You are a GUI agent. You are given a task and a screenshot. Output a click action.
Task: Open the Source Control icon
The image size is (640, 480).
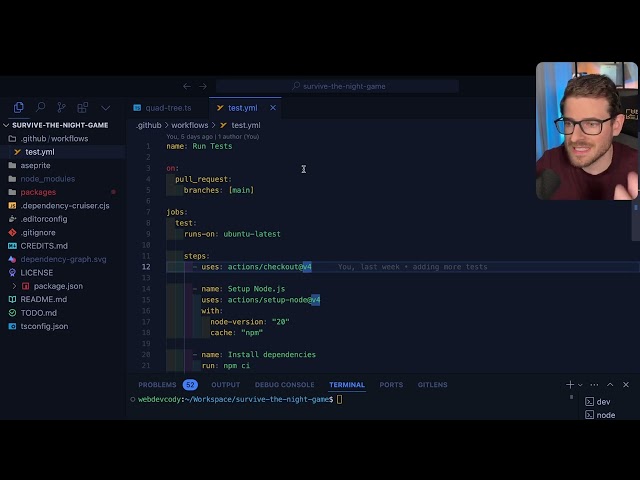pos(62,107)
